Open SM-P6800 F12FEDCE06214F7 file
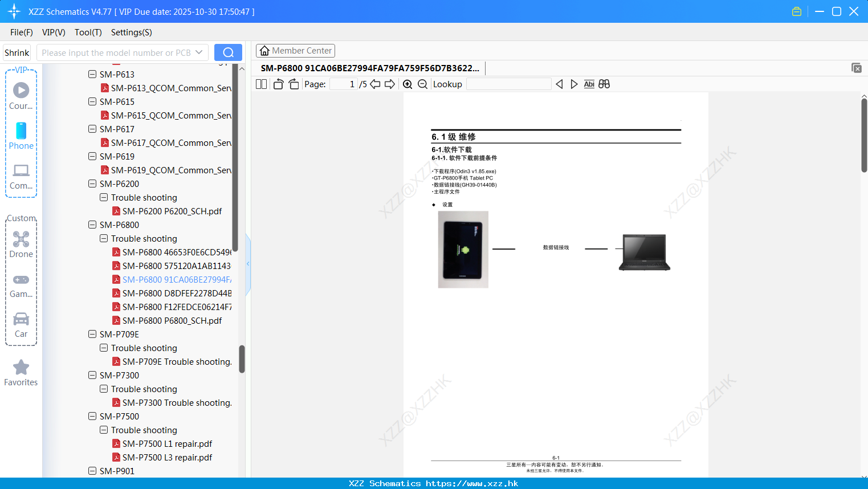 [172, 307]
